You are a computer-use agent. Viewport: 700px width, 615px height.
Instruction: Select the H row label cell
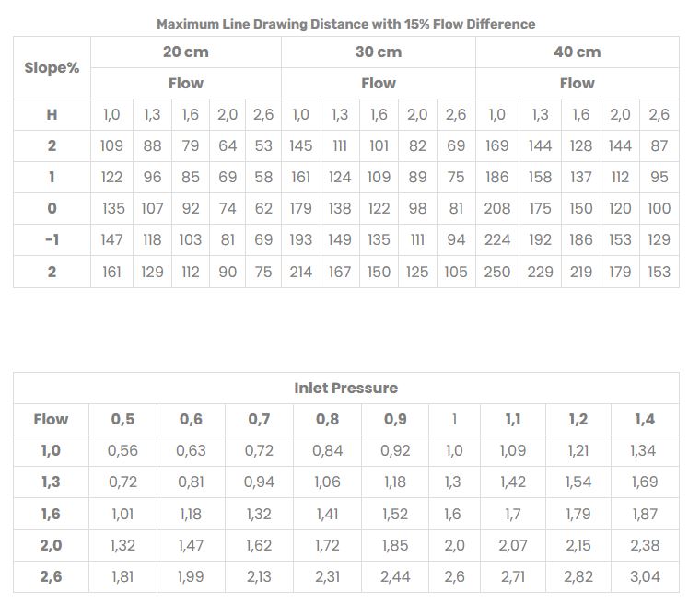pyautogui.click(x=52, y=115)
